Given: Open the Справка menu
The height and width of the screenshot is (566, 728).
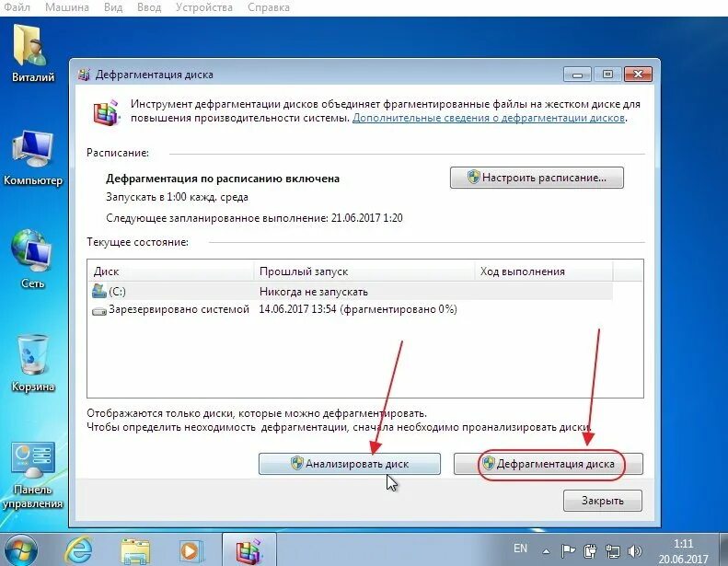Looking at the screenshot, I should click(x=269, y=7).
